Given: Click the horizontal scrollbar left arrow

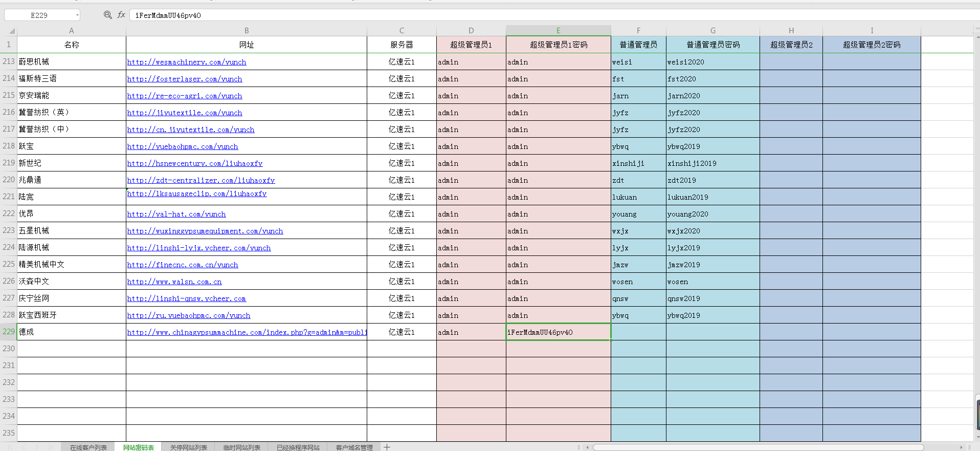Looking at the screenshot, I should 587,447.
